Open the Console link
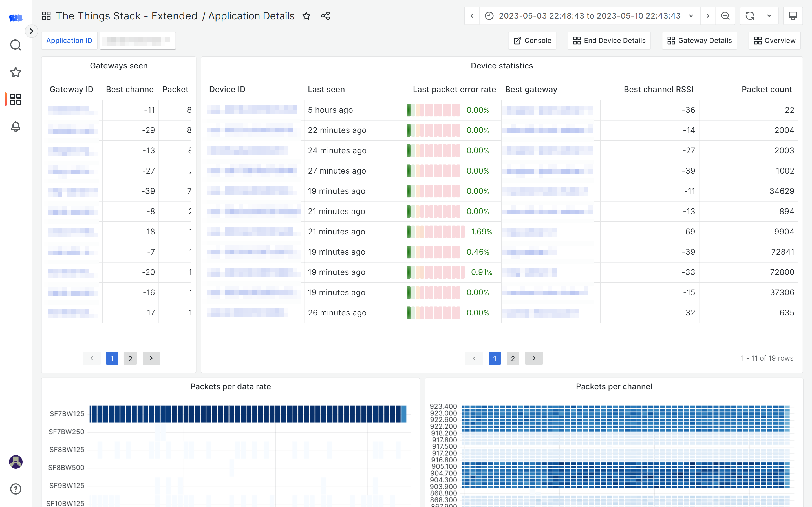 tap(532, 41)
